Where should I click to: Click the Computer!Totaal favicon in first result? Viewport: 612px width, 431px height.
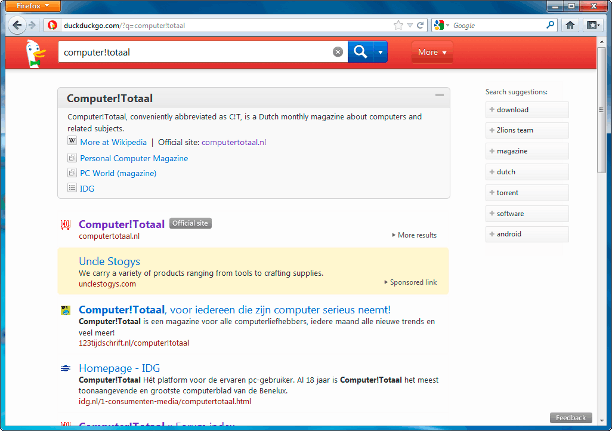pos(66,224)
